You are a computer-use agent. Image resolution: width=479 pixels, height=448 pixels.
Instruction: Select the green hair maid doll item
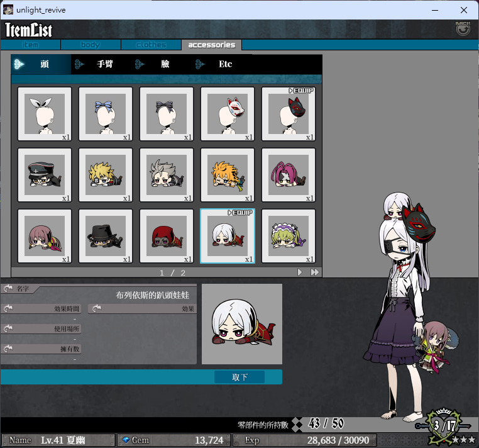(289, 236)
